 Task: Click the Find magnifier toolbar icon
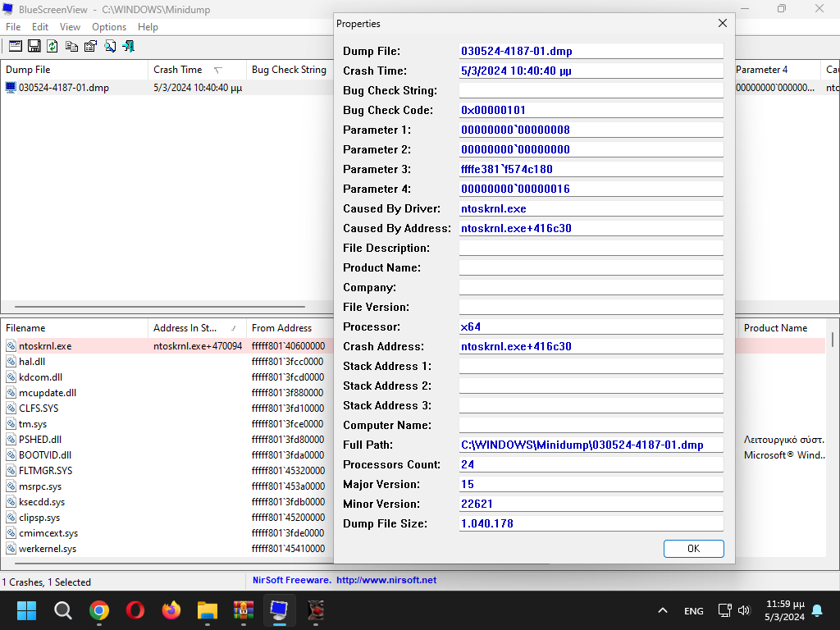pyautogui.click(x=109, y=46)
